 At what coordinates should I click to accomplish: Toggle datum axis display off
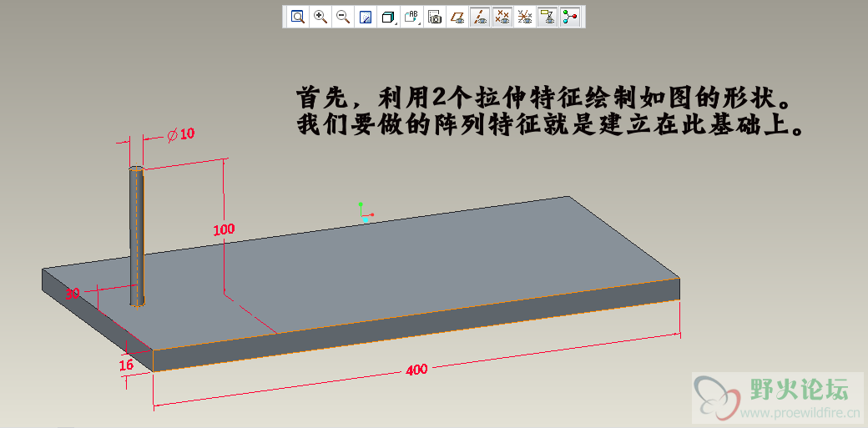480,17
